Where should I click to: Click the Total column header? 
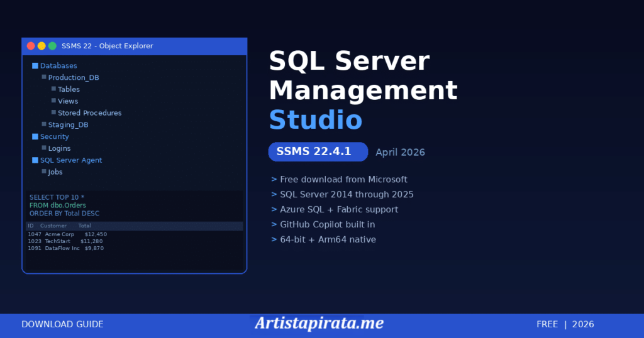85,226
